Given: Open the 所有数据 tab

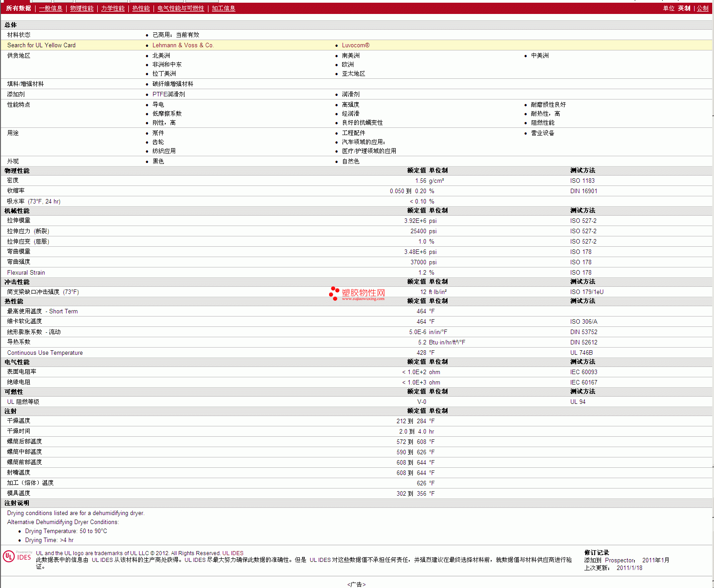Looking at the screenshot, I should 18,8.
